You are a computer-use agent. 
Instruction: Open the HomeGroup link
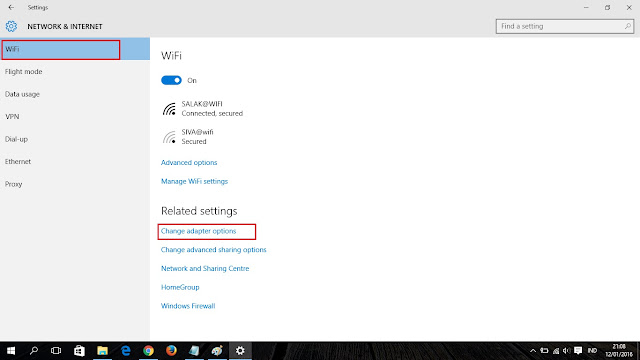pyautogui.click(x=180, y=287)
